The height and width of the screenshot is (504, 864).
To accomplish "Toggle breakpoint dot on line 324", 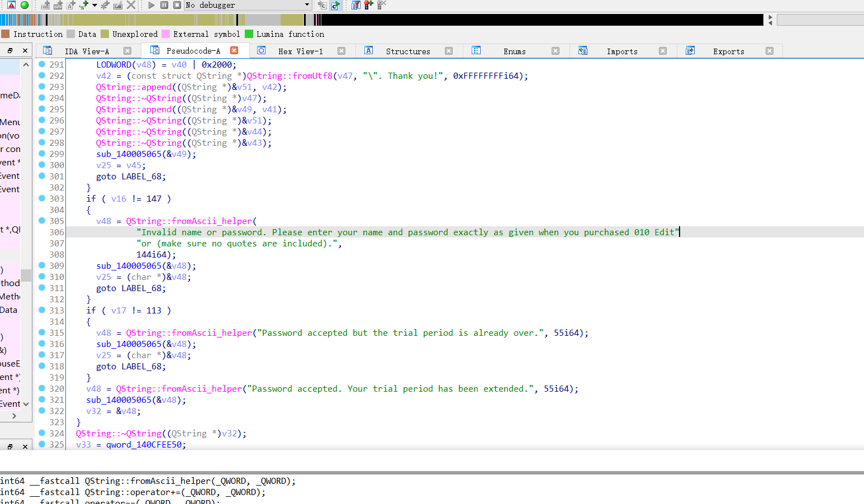I will (x=42, y=433).
